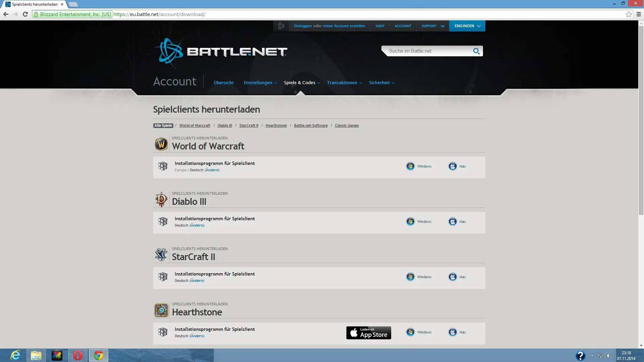Click the Einloggen link
This screenshot has height=362, width=644.
303,26
